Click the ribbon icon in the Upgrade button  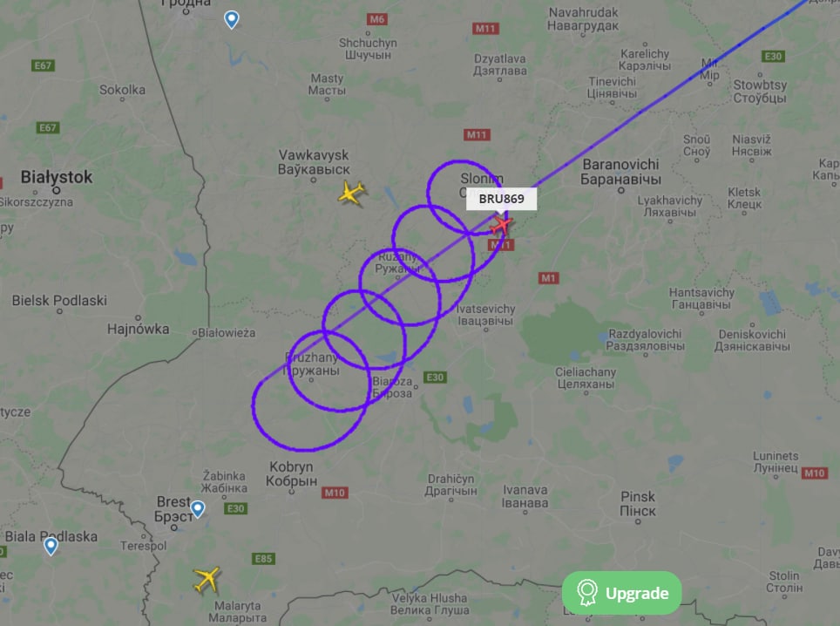point(587,593)
